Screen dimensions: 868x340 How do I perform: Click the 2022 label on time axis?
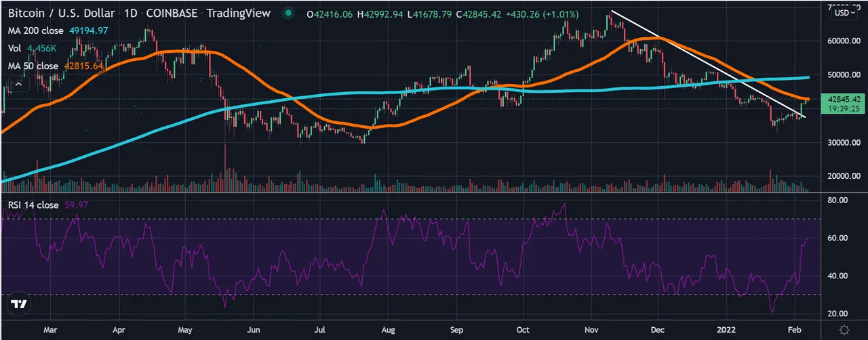point(726,330)
